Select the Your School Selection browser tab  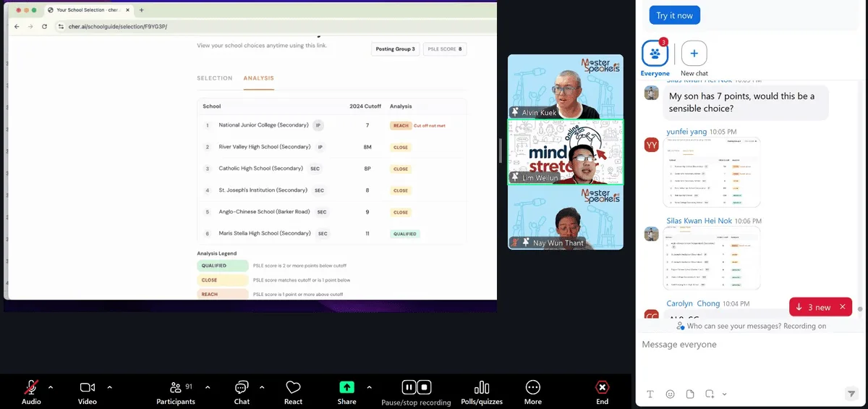88,10
